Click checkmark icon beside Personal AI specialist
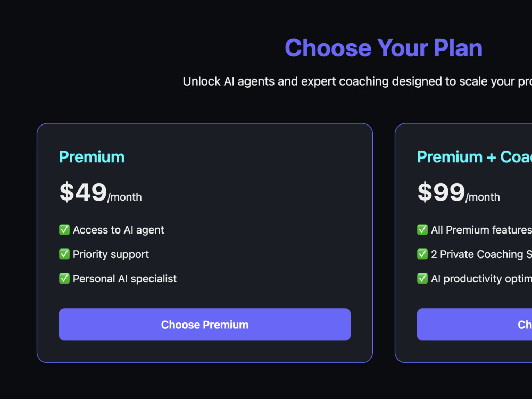The image size is (532, 399). click(64, 279)
